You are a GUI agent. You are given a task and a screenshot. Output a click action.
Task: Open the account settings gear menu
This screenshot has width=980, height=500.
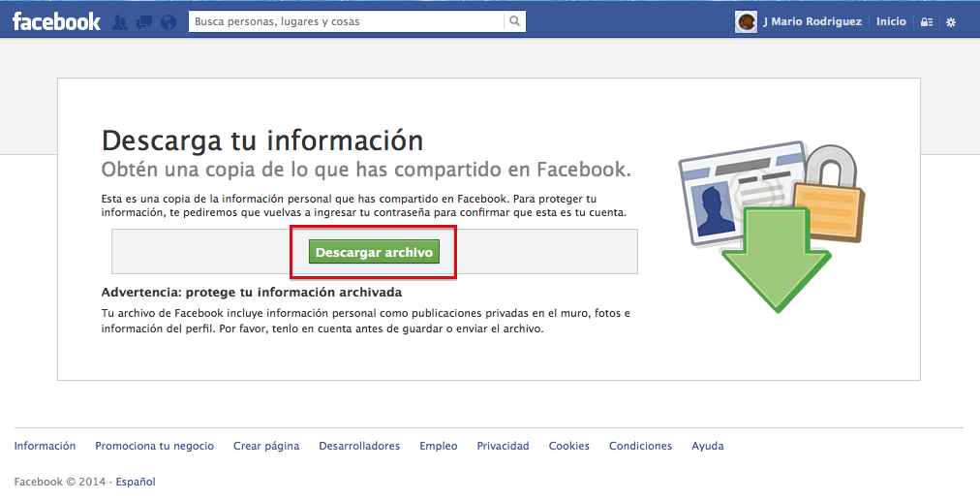click(x=951, y=22)
